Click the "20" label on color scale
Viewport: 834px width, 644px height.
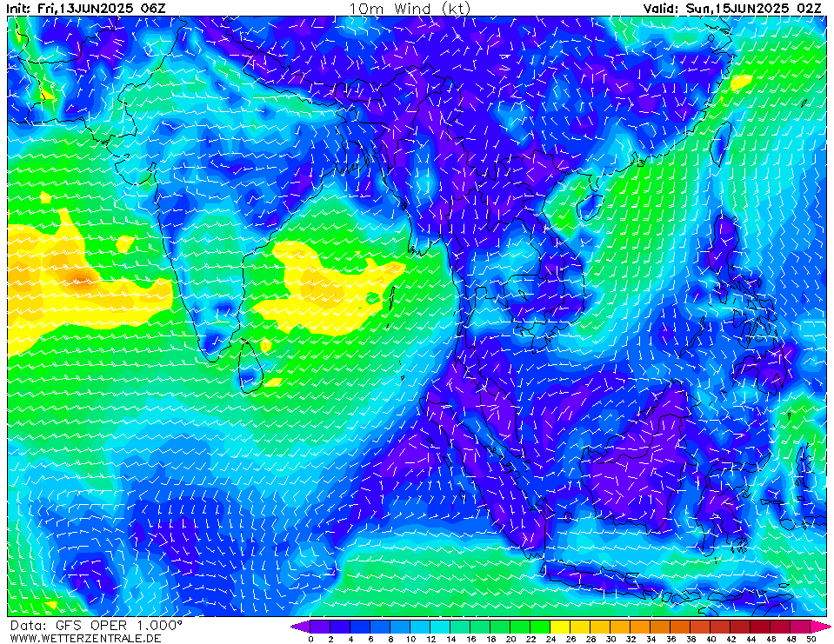click(x=510, y=639)
